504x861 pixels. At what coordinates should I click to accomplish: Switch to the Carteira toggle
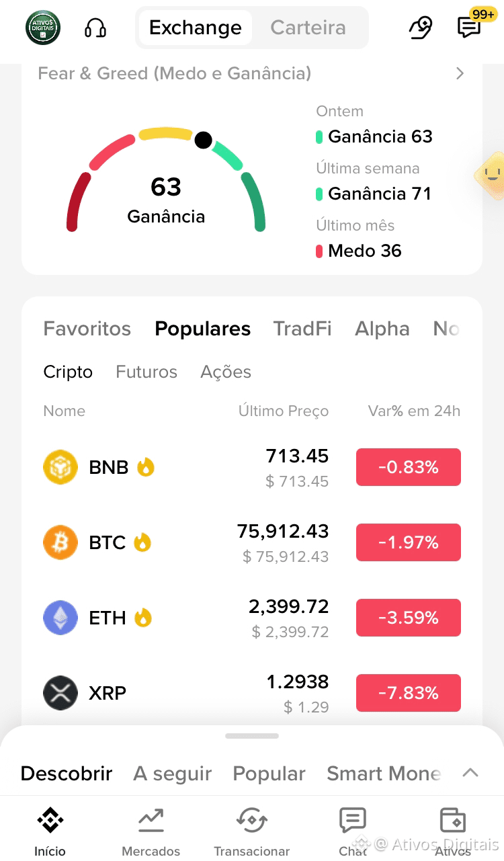[308, 28]
